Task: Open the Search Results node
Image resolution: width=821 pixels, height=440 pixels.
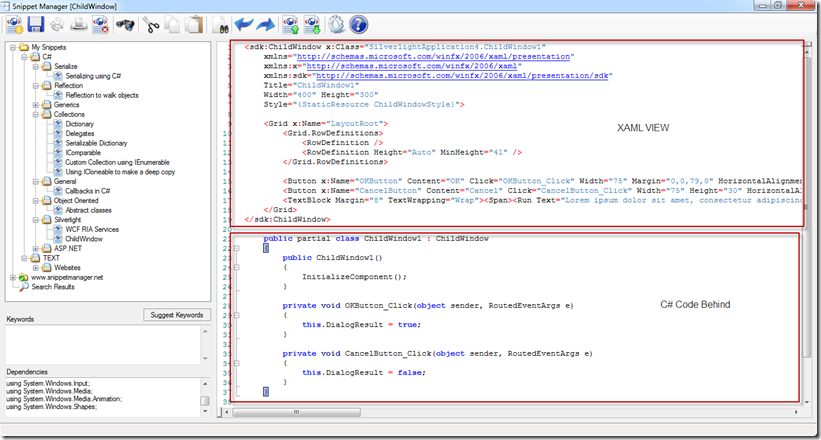Action: click(53, 287)
